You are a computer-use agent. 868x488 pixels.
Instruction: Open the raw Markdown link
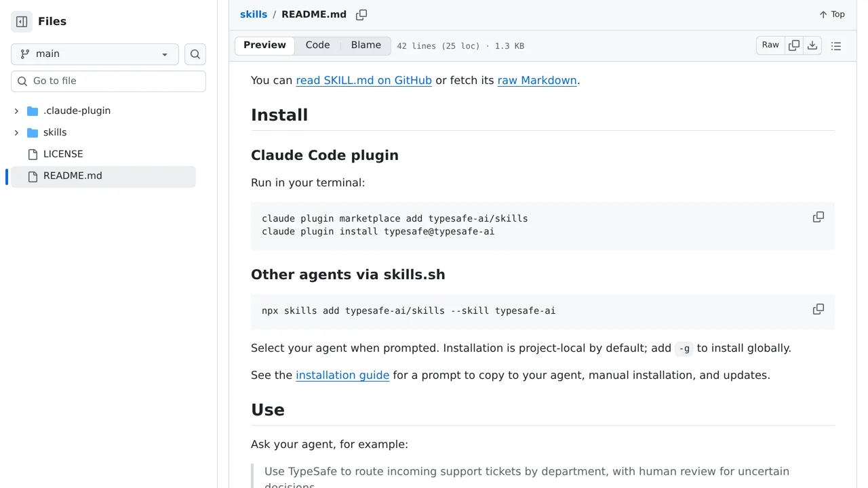pyautogui.click(x=537, y=81)
